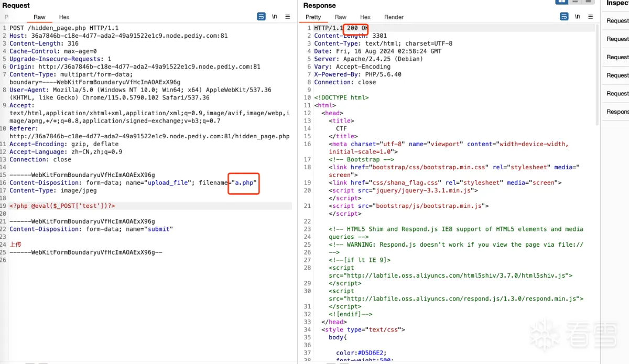629x364 pixels.
Task: Click the final WebKitFormBoundary closing line
Action: (x=86, y=252)
